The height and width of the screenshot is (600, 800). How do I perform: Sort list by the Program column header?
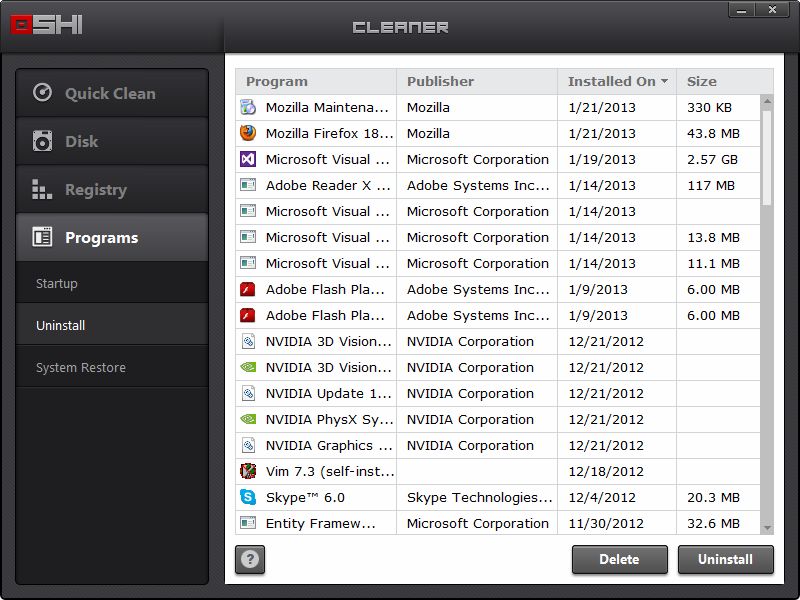(316, 81)
